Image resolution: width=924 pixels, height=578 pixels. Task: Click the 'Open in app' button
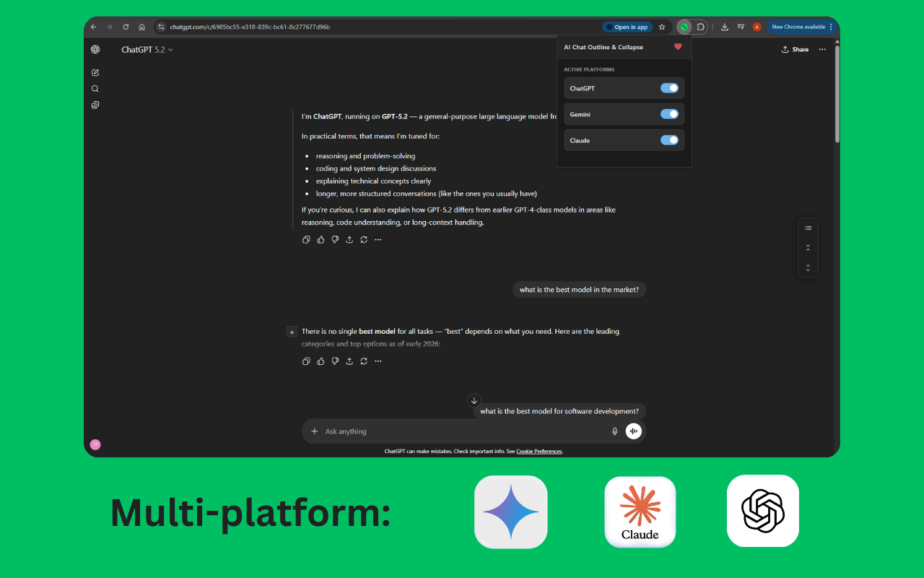click(x=627, y=27)
